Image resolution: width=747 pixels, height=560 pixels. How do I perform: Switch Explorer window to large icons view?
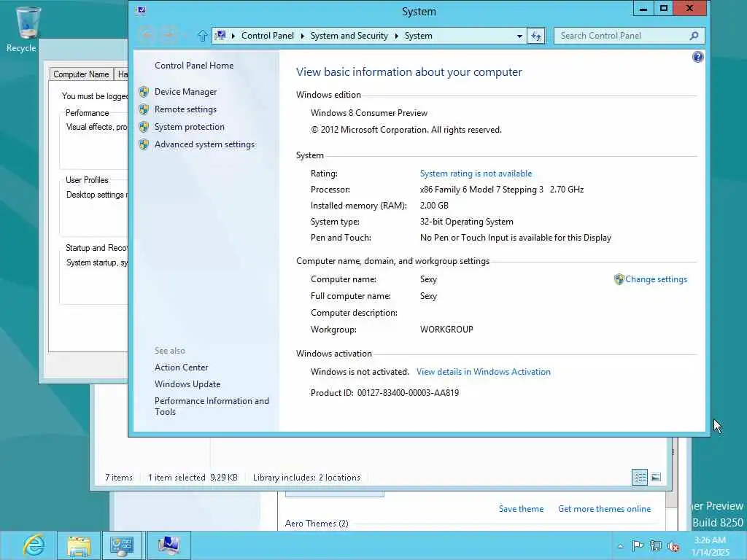656,477
